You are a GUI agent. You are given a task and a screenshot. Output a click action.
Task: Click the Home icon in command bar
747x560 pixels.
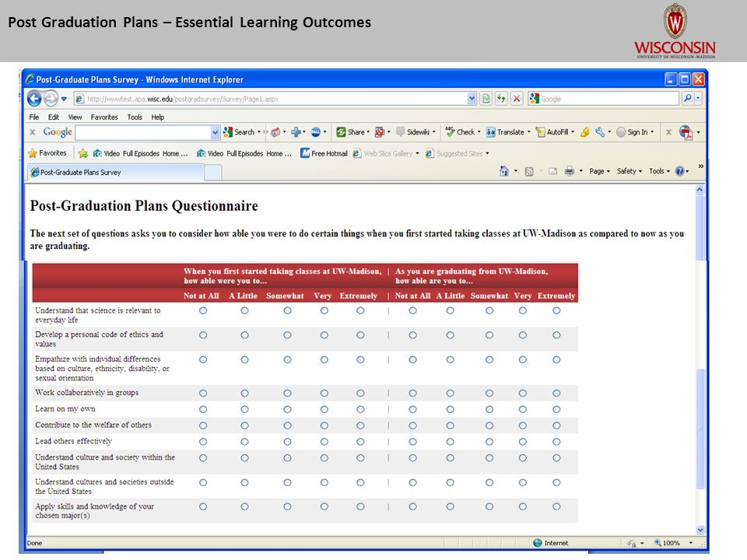pos(504,171)
